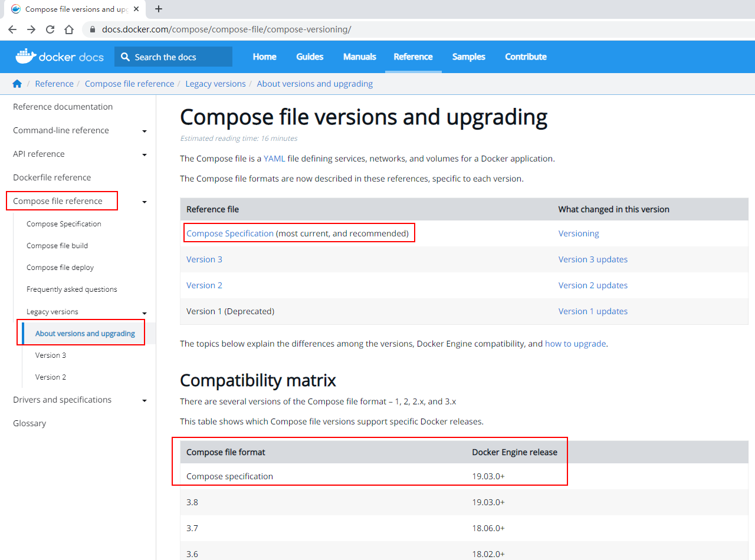The image size is (755, 560).
Task: Click the browser address bar URL
Action: [226, 29]
